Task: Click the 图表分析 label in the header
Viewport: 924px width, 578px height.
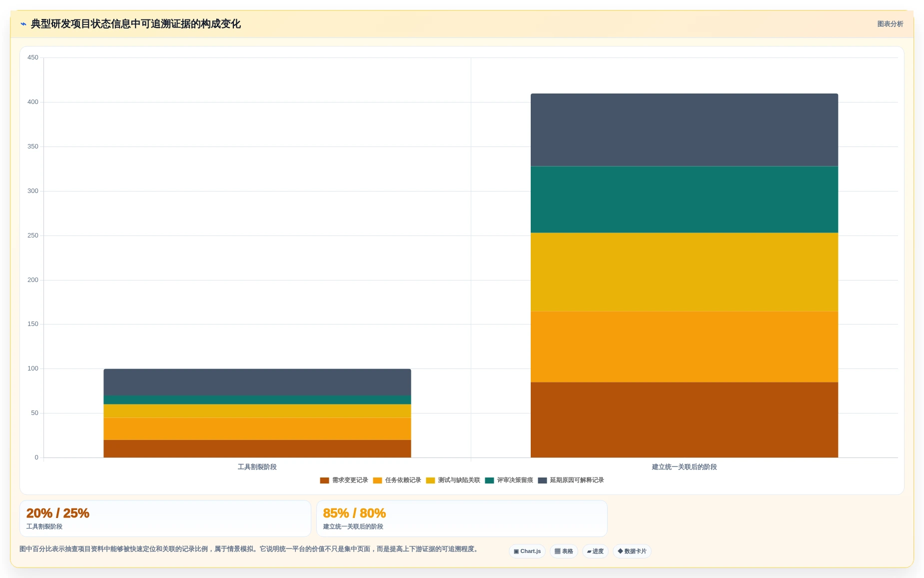Action: (890, 24)
